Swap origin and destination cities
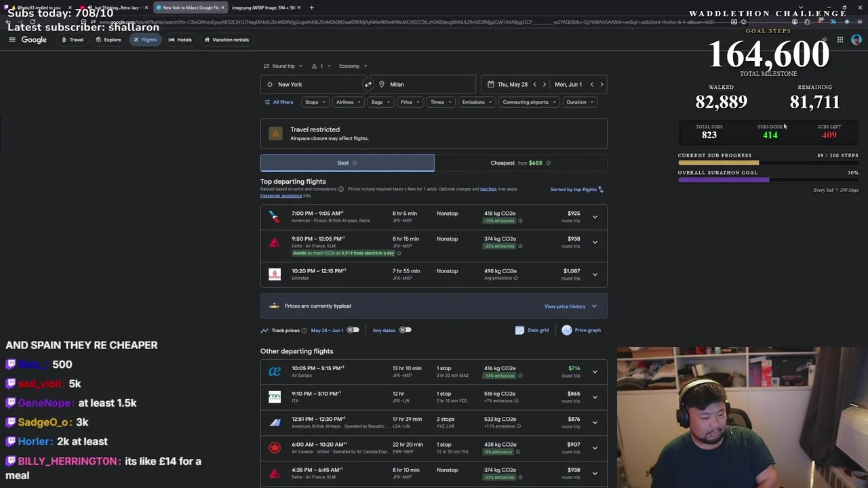This screenshot has height=488, width=868. 368,85
